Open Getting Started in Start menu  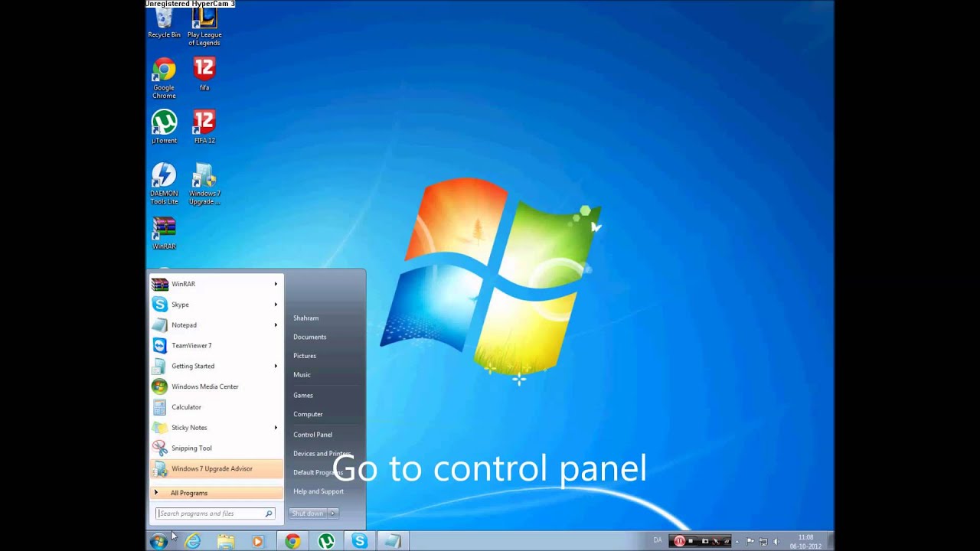[x=216, y=366]
